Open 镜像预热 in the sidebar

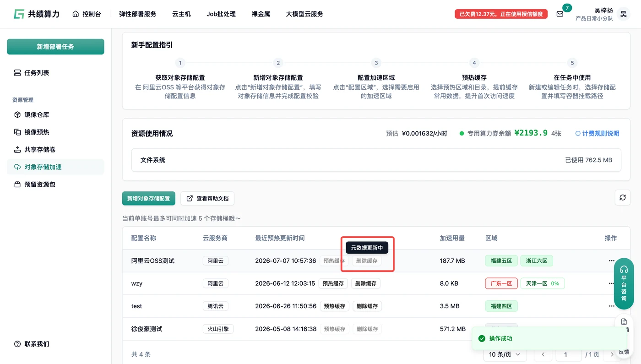click(55, 132)
